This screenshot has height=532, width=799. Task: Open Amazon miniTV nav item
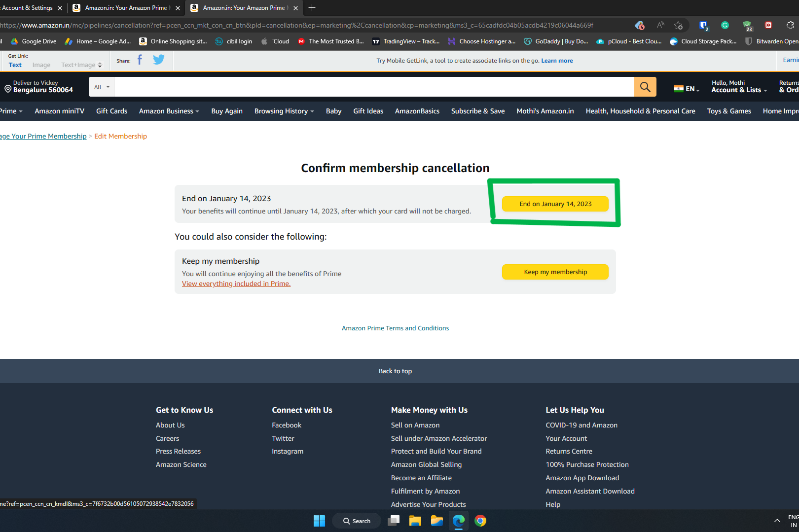(x=60, y=111)
